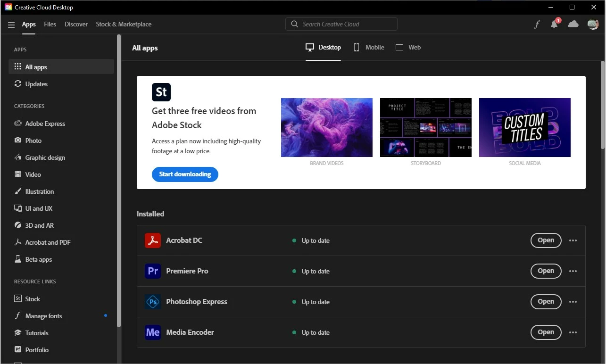Open Updates in sidebar
Screen dimensions: 606x364
(x=61, y=84)
